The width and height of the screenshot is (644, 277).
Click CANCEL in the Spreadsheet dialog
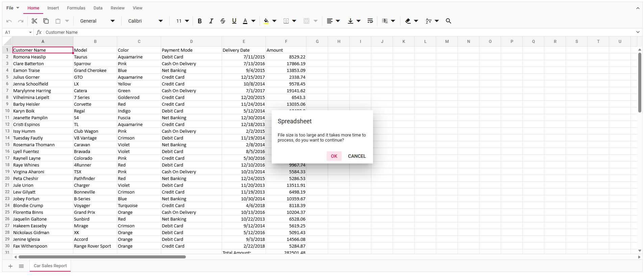(357, 156)
